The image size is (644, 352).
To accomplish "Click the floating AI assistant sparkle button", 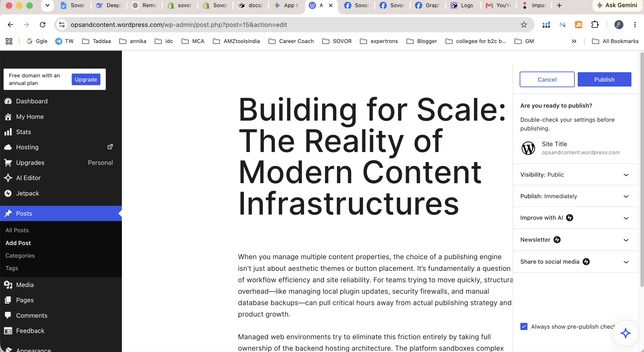I will tap(625, 333).
